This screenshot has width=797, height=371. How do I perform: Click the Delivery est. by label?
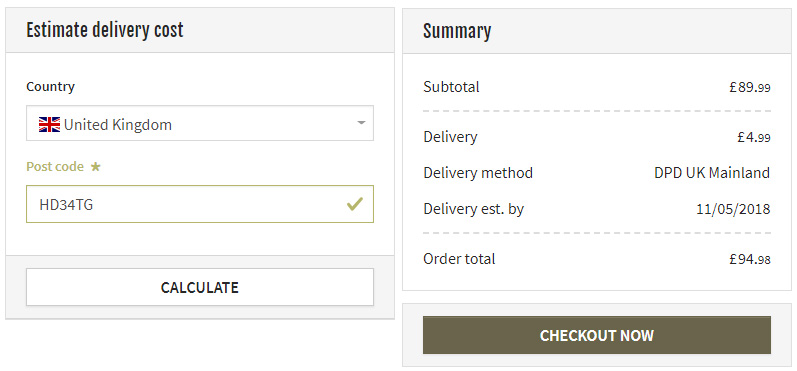click(x=473, y=209)
